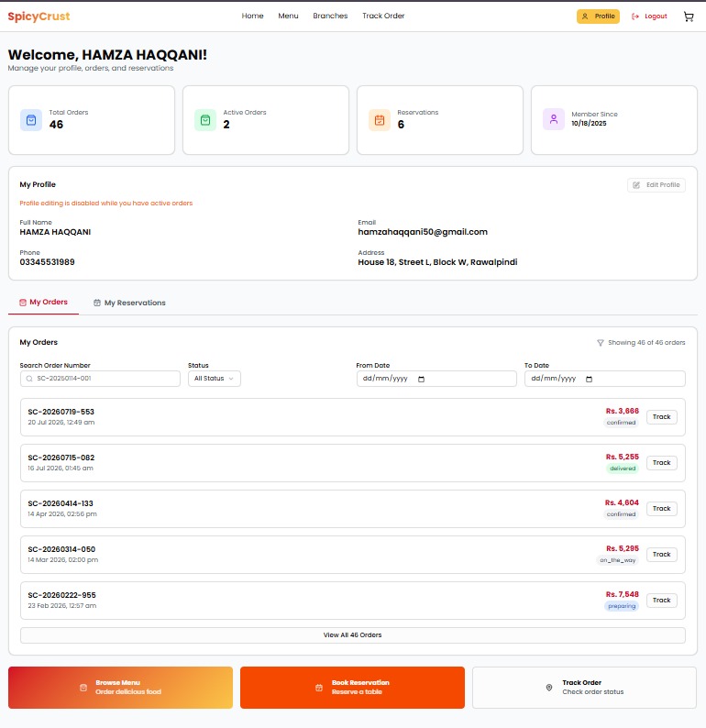The width and height of the screenshot is (706, 728).
Task: Click the Showing 46 of 46 orders text
Action: 646,343
